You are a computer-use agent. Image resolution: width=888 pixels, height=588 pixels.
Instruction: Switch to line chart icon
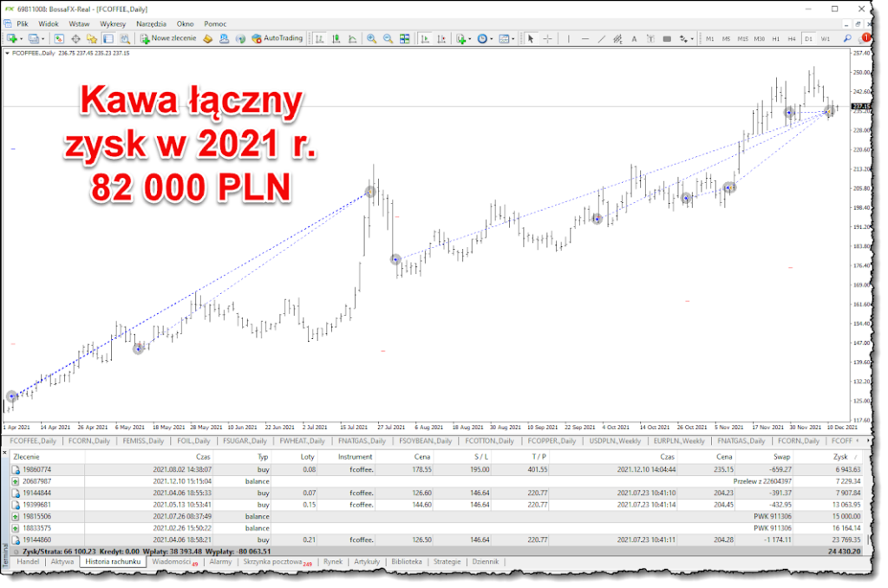click(352, 38)
